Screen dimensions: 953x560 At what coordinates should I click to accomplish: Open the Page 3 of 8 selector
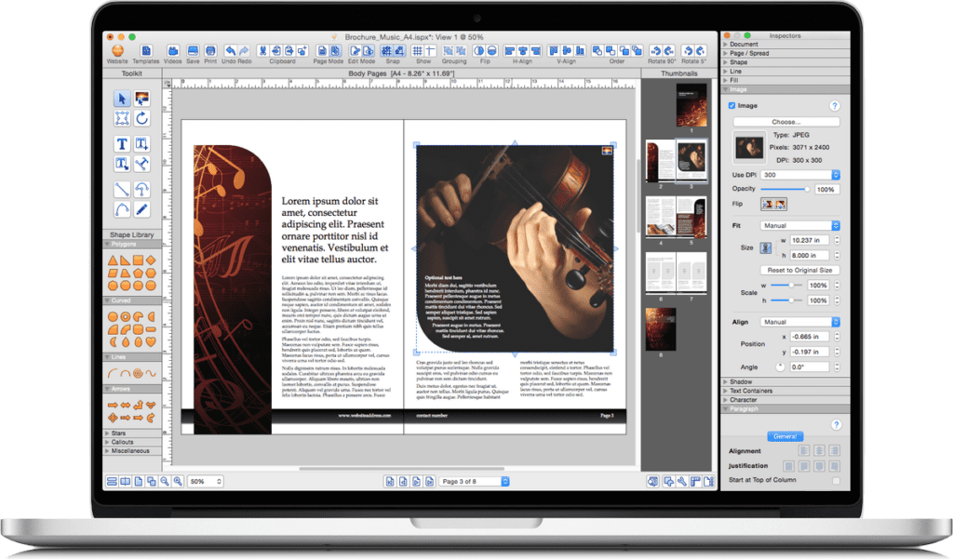point(475,481)
